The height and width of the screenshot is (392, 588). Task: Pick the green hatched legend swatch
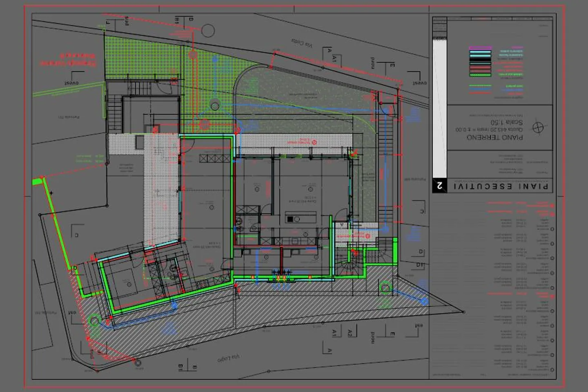[480, 75]
